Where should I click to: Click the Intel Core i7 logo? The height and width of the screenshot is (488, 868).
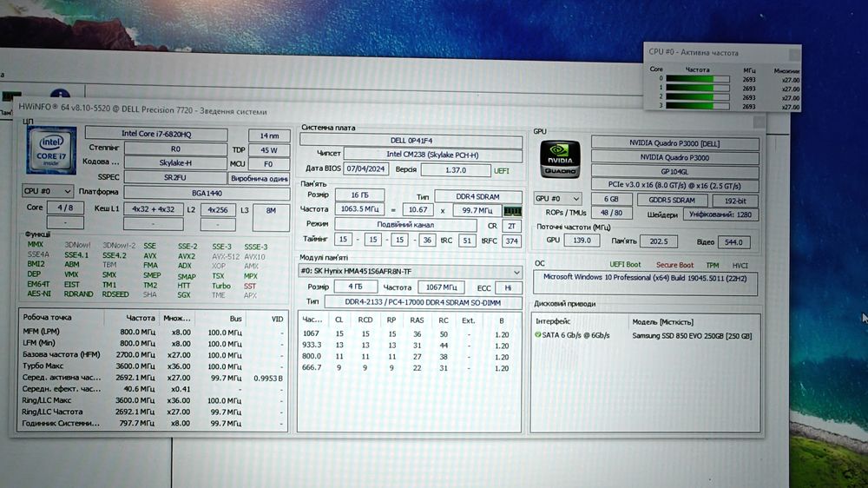pyautogui.click(x=51, y=150)
